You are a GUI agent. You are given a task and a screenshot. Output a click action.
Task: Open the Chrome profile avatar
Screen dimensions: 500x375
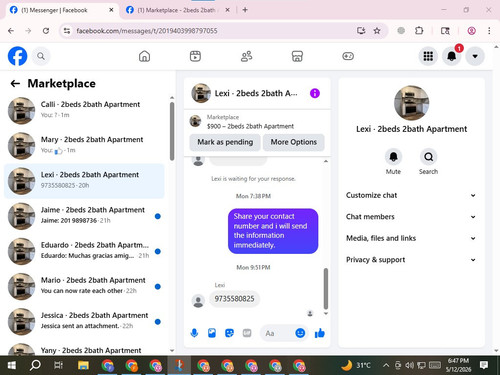tap(471, 31)
